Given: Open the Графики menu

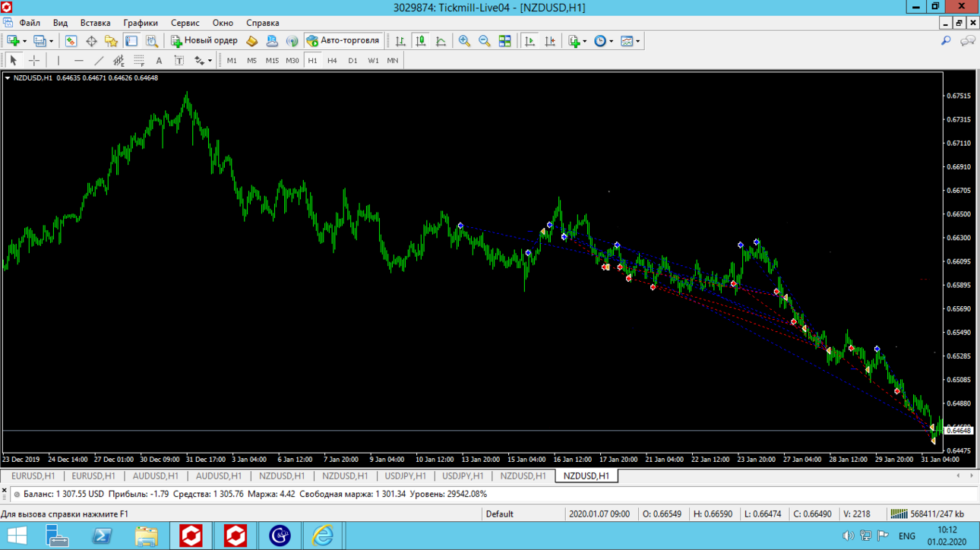Looking at the screenshot, I should [141, 23].
